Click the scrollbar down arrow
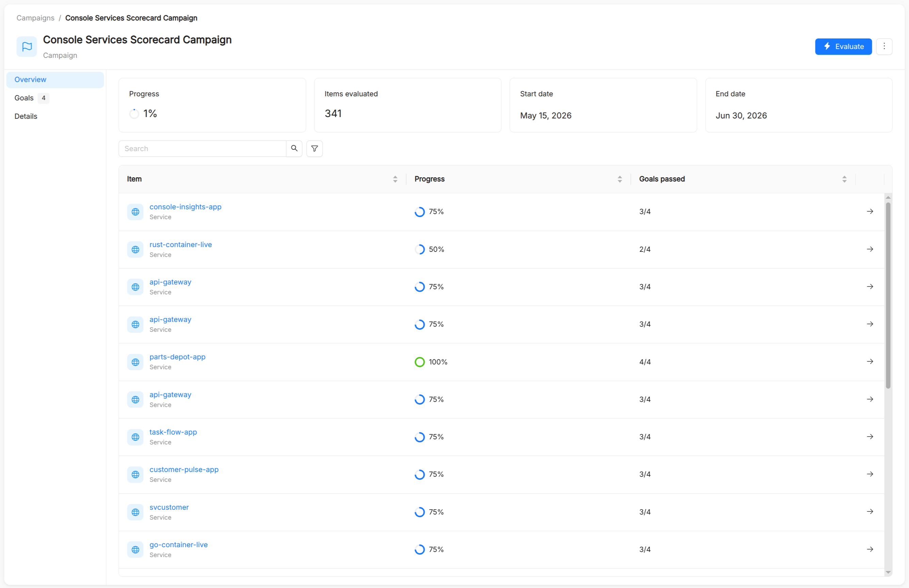 (888, 572)
